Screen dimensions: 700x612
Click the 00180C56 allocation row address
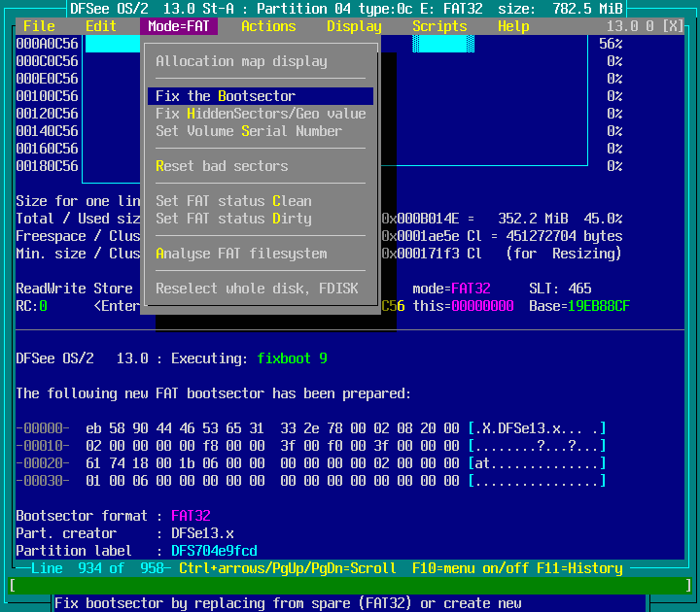click(x=47, y=166)
